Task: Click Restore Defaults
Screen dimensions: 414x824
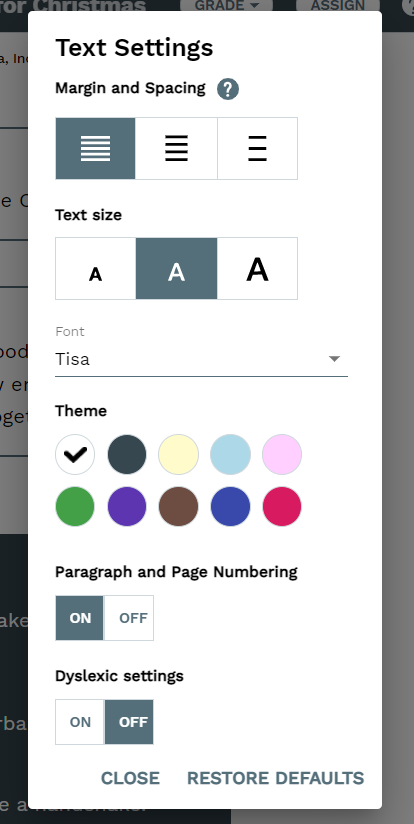Action: (275, 778)
